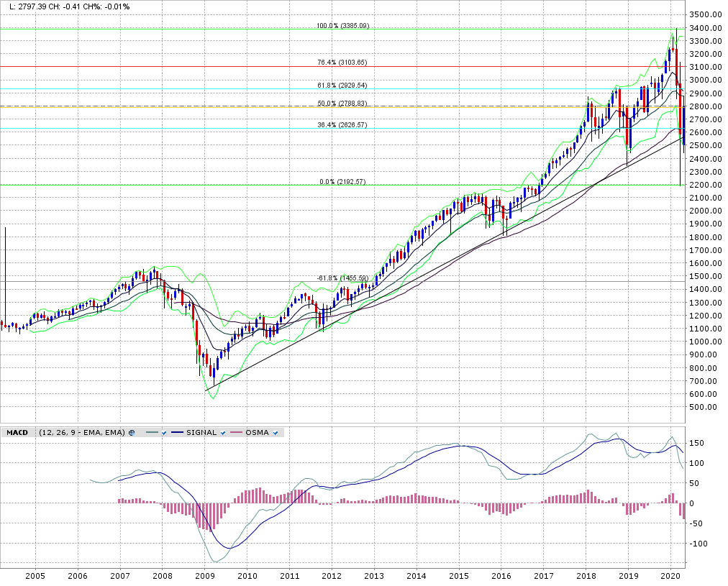Click the gray-green MACD line color sample

point(150,432)
